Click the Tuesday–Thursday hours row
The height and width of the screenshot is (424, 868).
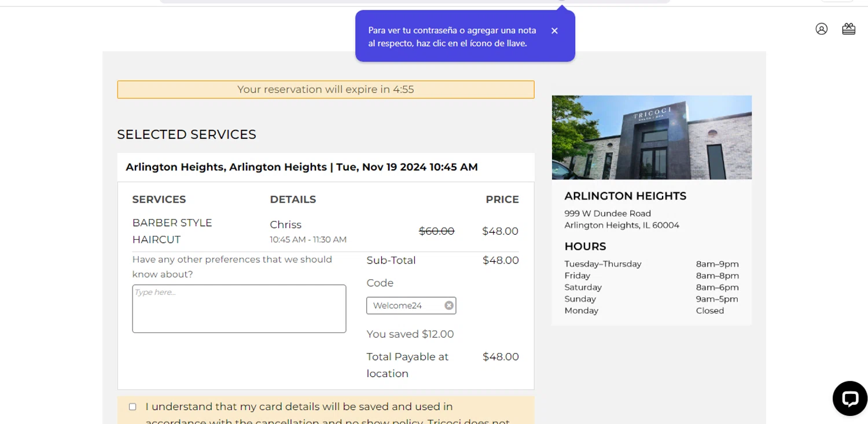click(x=652, y=264)
